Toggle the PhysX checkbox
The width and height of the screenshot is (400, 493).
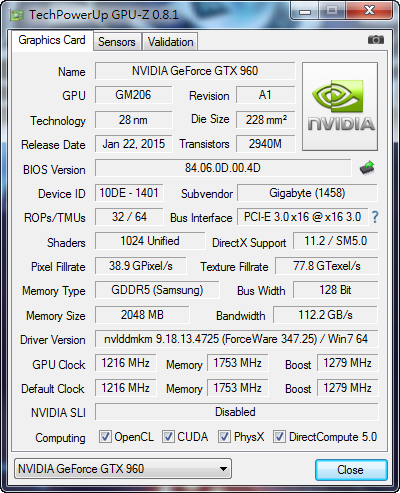(x=224, y=437)
